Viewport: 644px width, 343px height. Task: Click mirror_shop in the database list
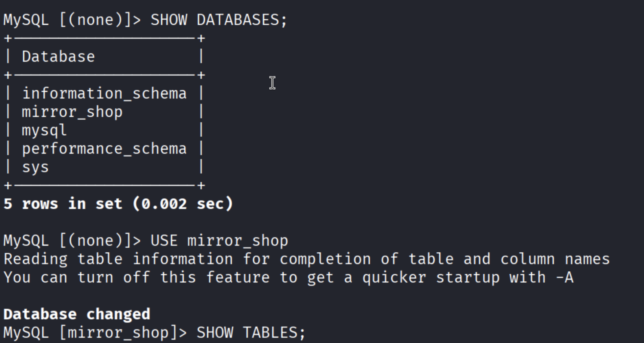click(x=72, y=112)
